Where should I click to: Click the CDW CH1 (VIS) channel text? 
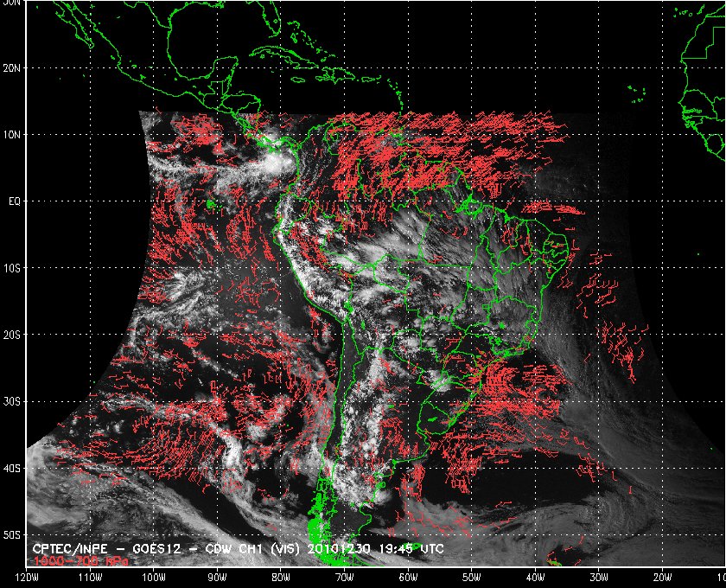pos(253,550)
